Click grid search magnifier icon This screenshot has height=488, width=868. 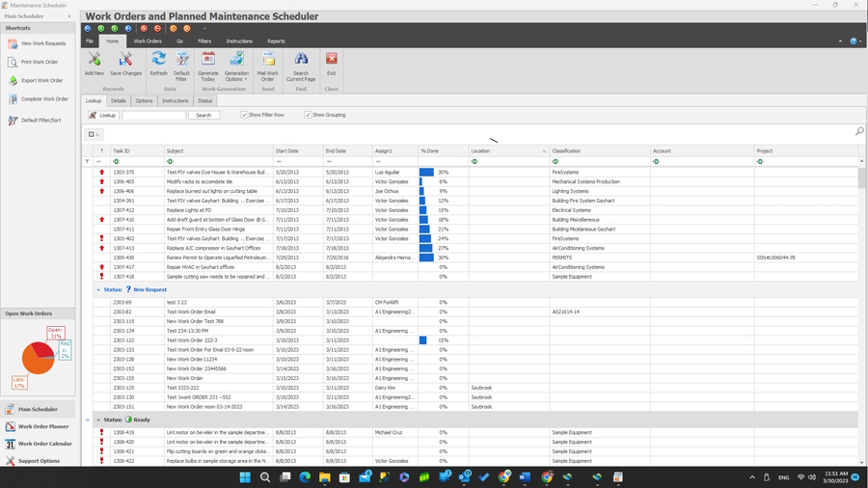pos(859,131)
